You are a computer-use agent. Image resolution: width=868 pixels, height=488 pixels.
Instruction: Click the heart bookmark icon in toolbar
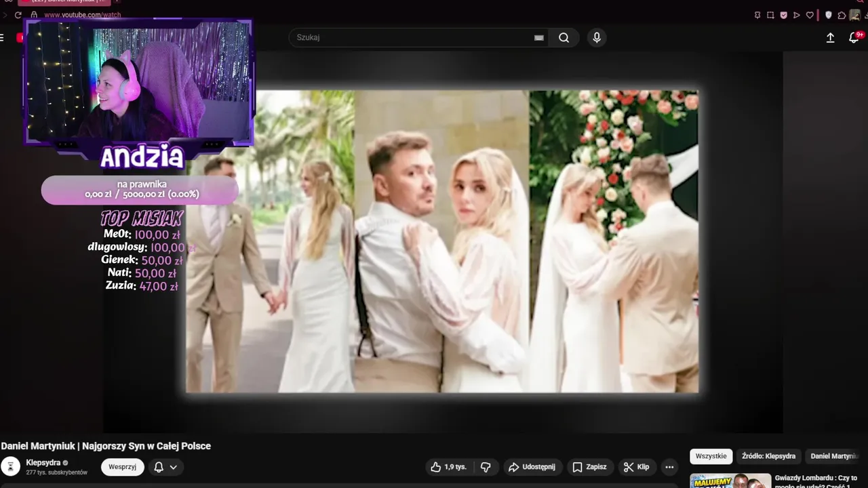[810, 15]
